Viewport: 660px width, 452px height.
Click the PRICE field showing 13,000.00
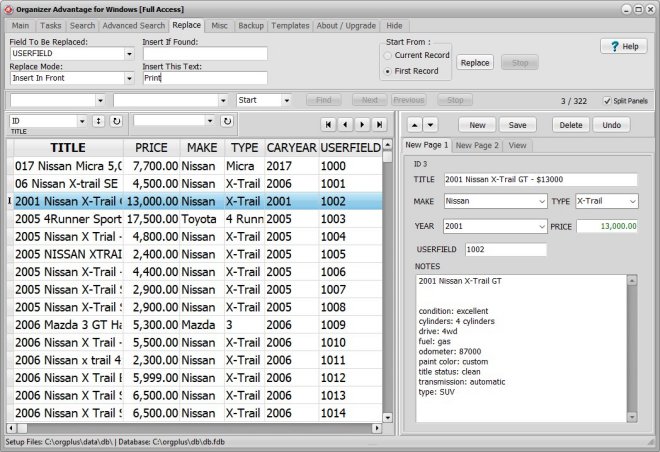click(607, 226)
